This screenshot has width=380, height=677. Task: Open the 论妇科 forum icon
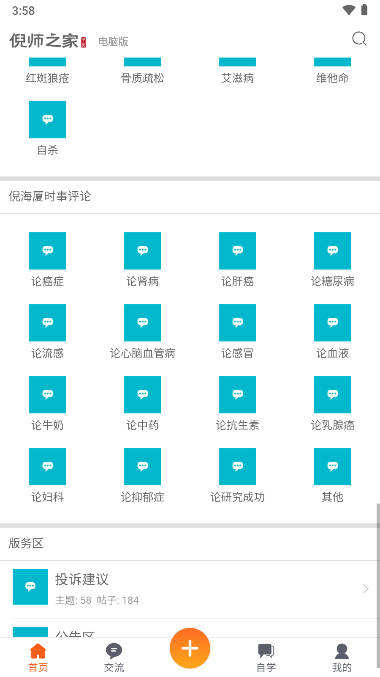click(48, 466)
